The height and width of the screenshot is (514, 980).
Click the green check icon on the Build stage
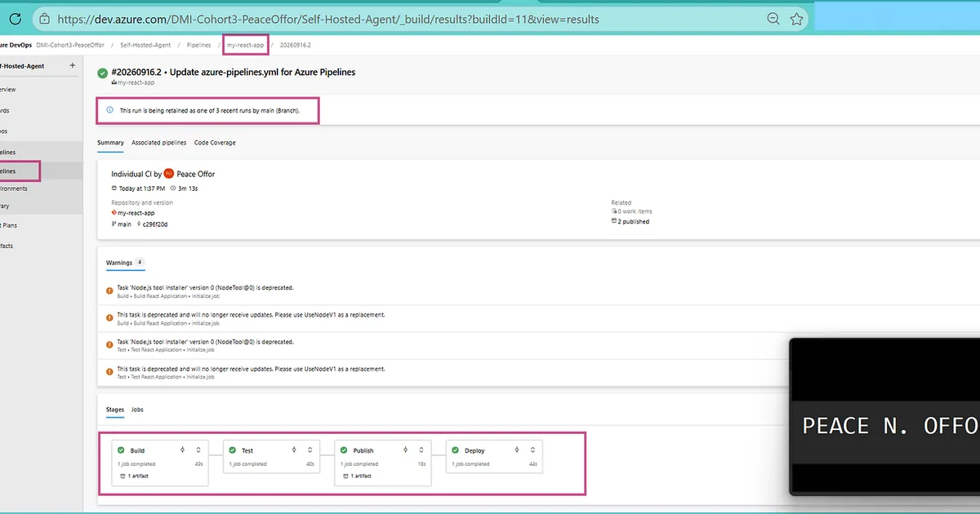click(x=121, y=450)
